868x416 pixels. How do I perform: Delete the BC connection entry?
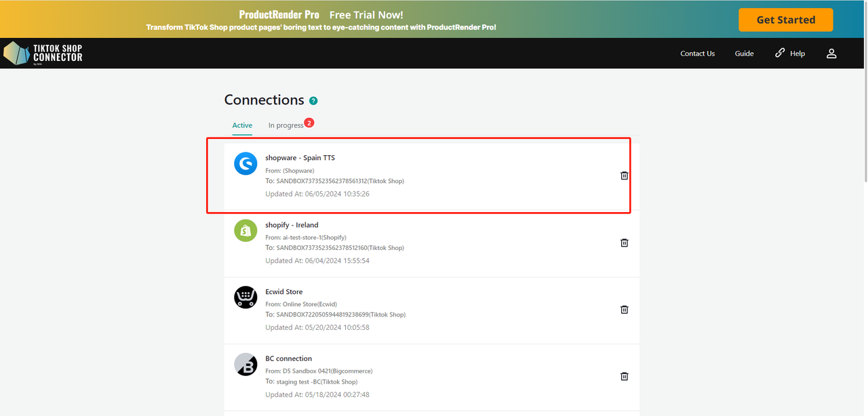(625, 377)
